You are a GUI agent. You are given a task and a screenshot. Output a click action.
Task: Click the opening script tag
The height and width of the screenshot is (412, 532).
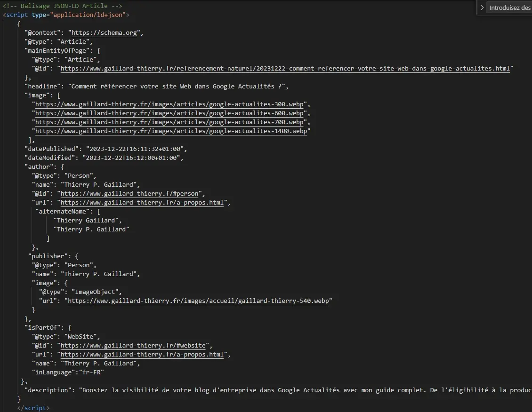tap(66, 15)
